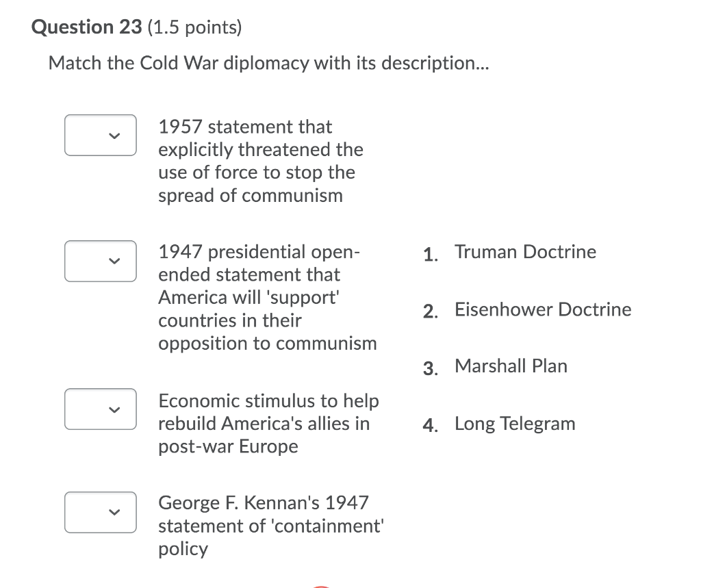The width and height of the screenshot is (701, 588).
Task: Expand the dropdown beside George F. Kennan's description
Action: [x=100, y=512]
